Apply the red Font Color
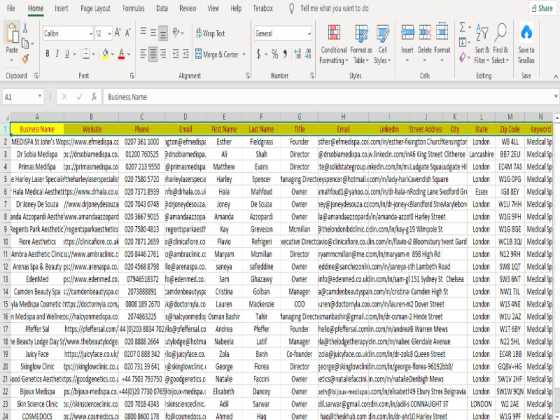 (x=121, y=54)
